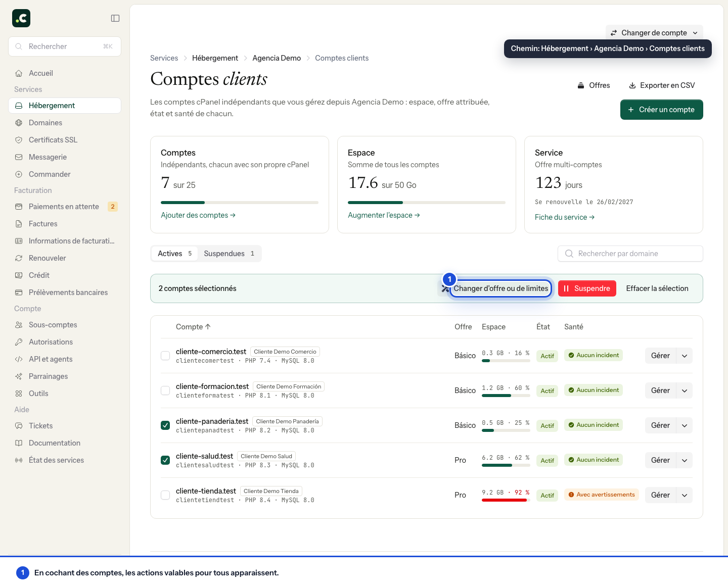
Task: Expand Gérer options for cliente-tienda.test
Action: pos(685,495)
